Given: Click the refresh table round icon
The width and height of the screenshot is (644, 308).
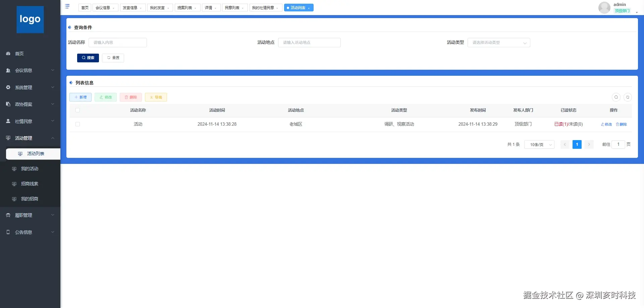Looking at the screenshot, I should 628,97.
